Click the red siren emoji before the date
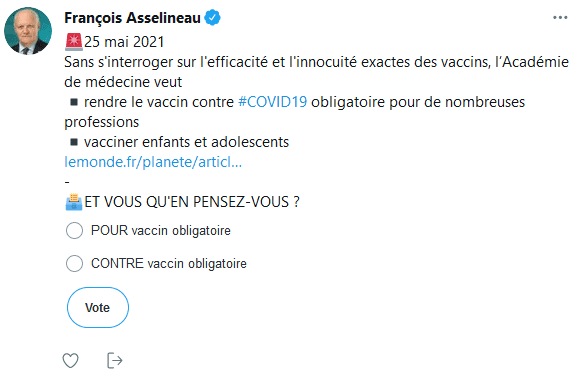 point(74,42)
